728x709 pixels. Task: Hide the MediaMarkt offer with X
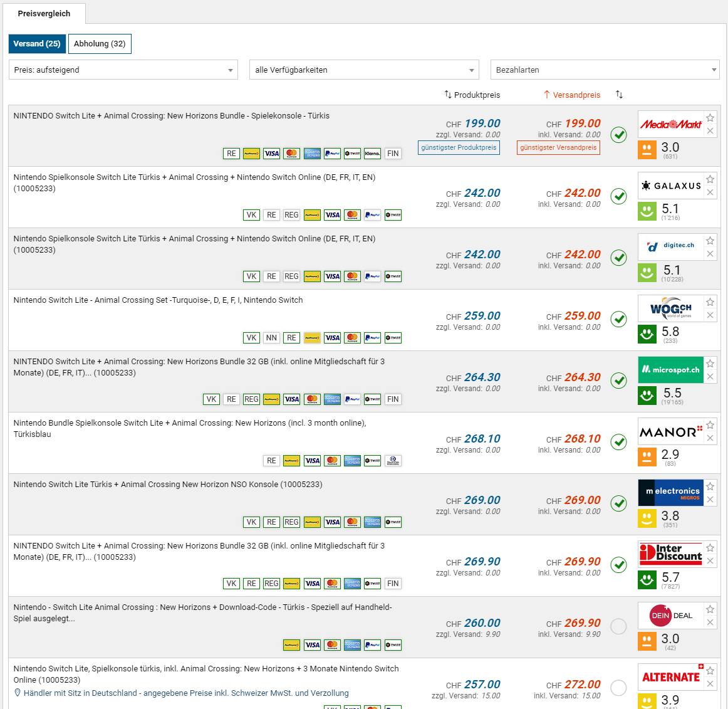click(710, 131)
